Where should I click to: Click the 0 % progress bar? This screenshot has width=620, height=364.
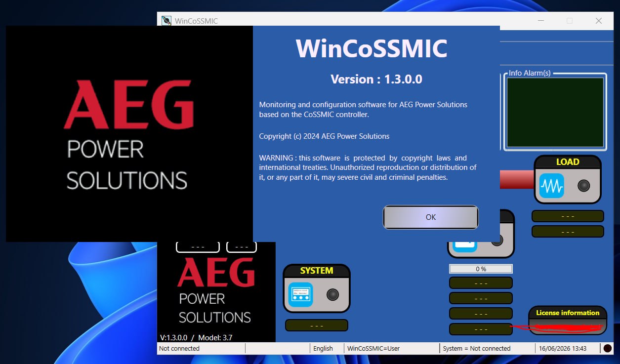[x=481, y=269]
